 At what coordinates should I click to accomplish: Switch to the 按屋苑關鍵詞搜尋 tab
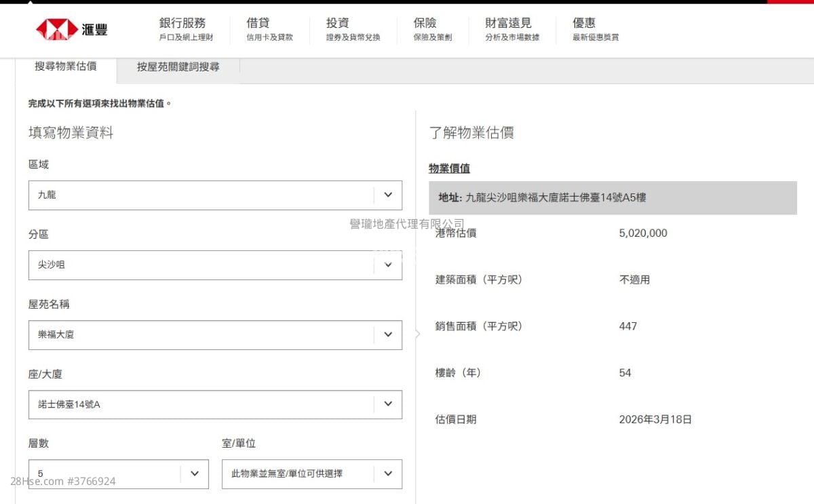click(x=176, y=67)
